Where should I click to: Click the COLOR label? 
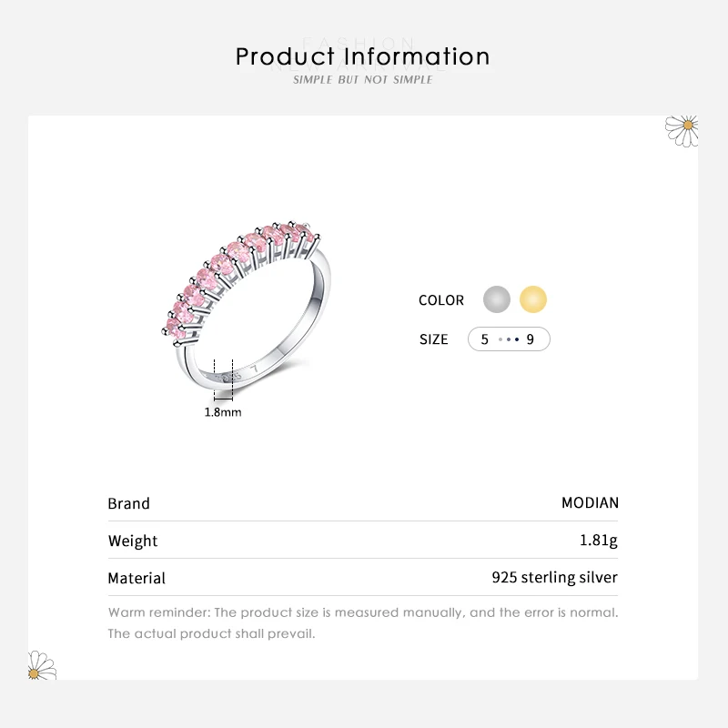coord(441,300)
